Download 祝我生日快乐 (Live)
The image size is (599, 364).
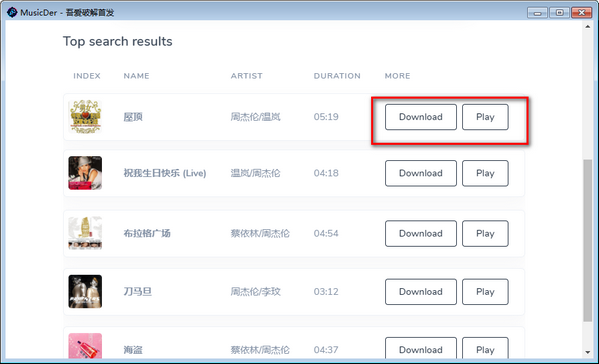tap(421, 173)
